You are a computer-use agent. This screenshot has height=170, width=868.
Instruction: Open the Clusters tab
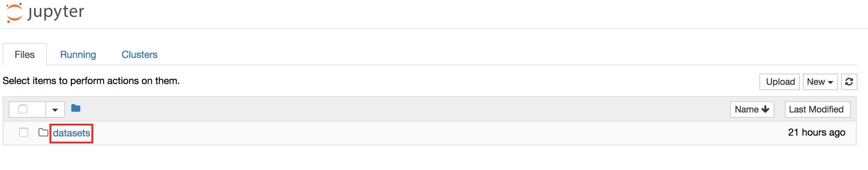[139, 55]
